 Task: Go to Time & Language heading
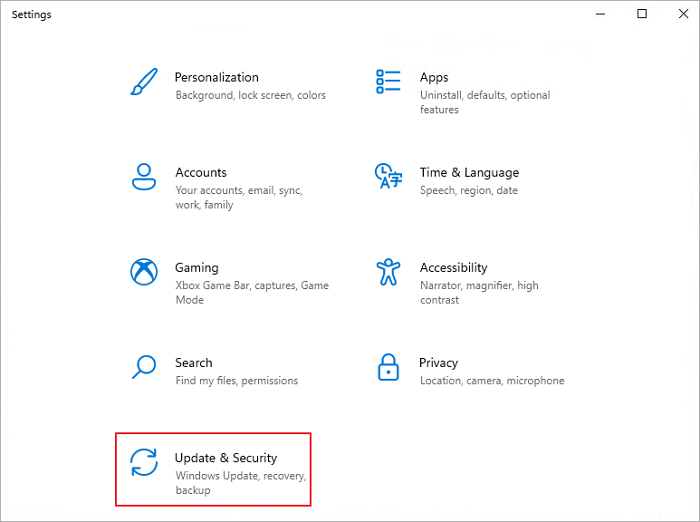tap(469, 172)
